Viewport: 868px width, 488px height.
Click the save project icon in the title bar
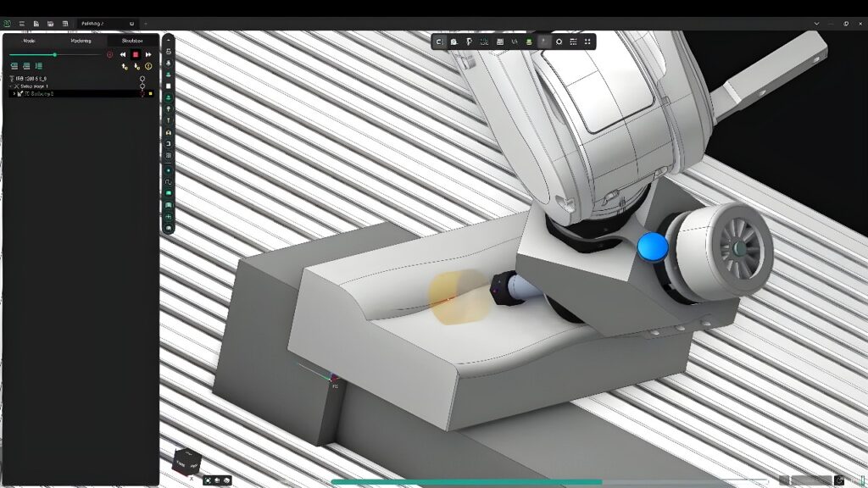coord(50,24)
